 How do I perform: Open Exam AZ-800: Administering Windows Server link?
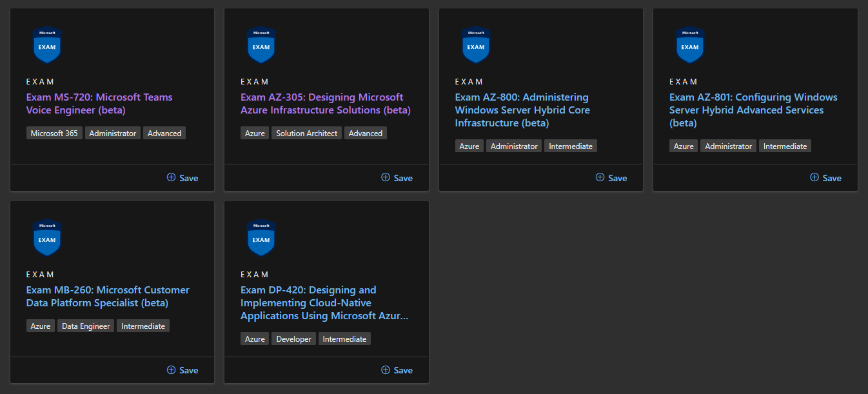coord(522,110)
